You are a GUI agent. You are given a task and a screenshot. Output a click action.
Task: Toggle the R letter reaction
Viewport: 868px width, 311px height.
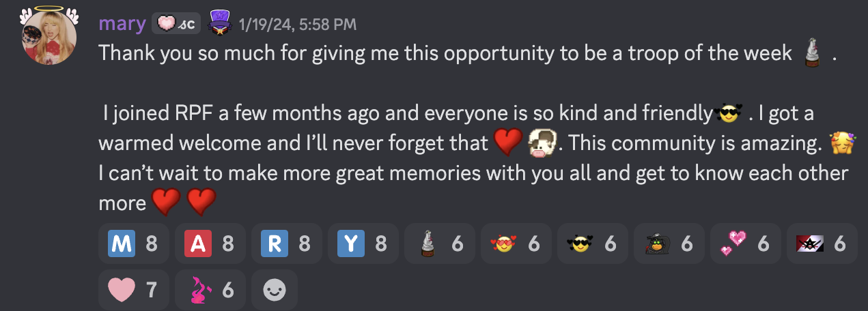[285, 243]
